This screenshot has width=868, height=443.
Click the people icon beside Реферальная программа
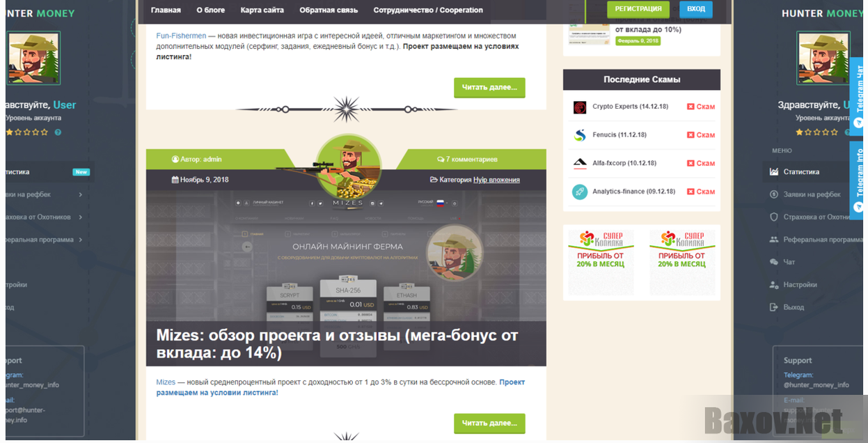[774, 240]
